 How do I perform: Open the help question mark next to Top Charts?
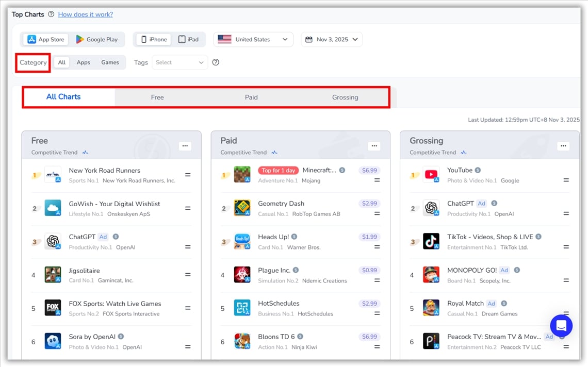click(51, 14)
